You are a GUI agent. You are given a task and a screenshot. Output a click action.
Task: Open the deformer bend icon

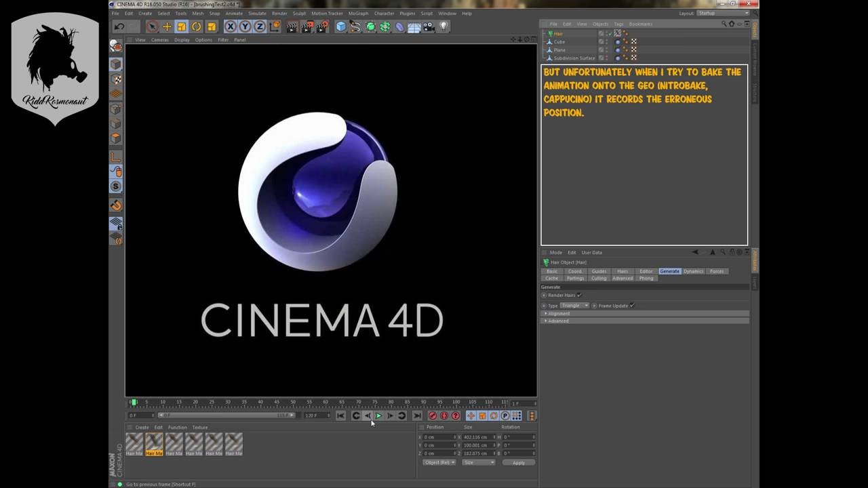399,26
